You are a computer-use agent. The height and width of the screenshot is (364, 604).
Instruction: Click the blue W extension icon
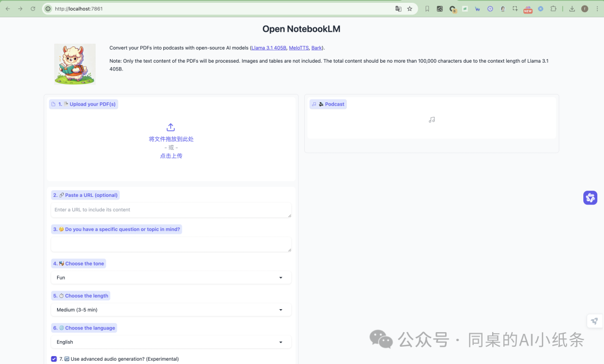(477, 8)
